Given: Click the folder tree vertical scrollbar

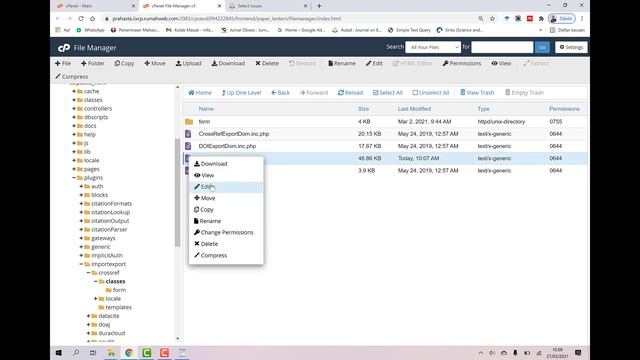Looking at the screenshot, I should click(x=178, y=192).
